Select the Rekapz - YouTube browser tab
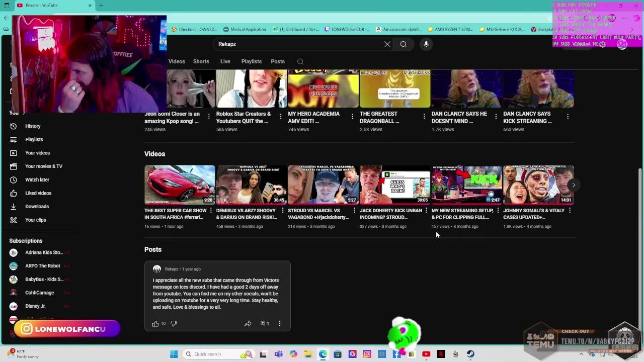Screen dimensions: 644x362 (x=54, y=5)
